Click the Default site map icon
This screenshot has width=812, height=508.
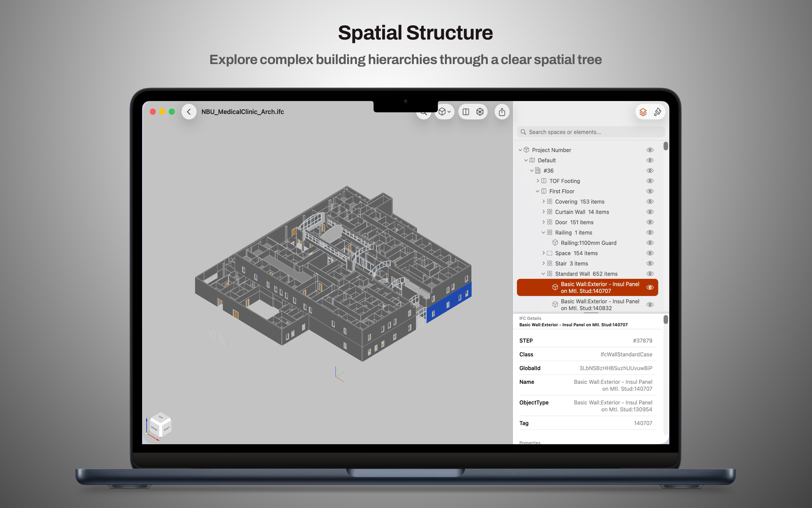click(532, 160)
